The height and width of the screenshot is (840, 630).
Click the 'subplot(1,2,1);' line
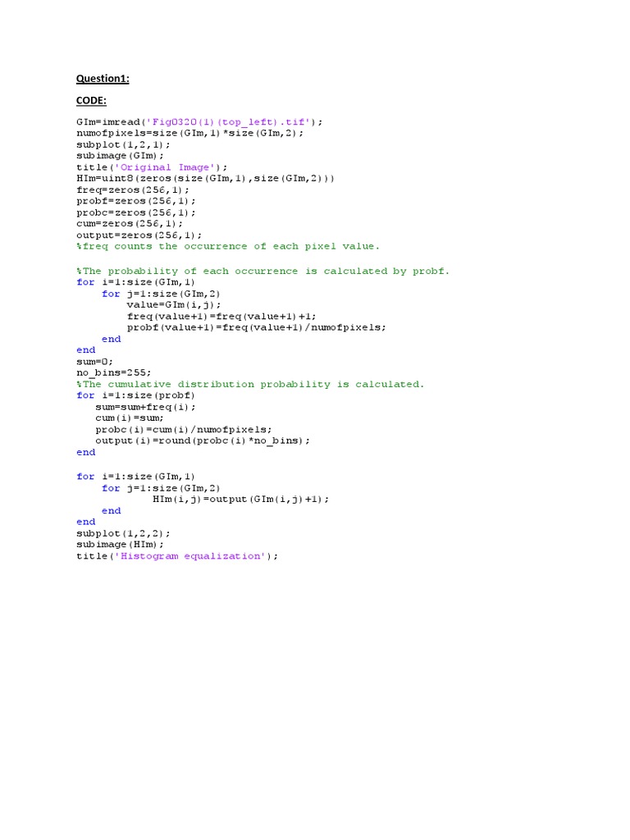(x=123, y=144)
